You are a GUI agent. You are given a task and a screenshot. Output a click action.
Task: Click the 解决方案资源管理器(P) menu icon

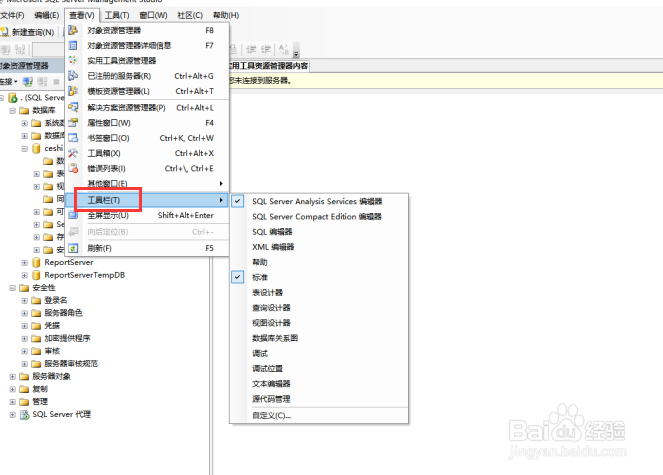click(73, 107)
